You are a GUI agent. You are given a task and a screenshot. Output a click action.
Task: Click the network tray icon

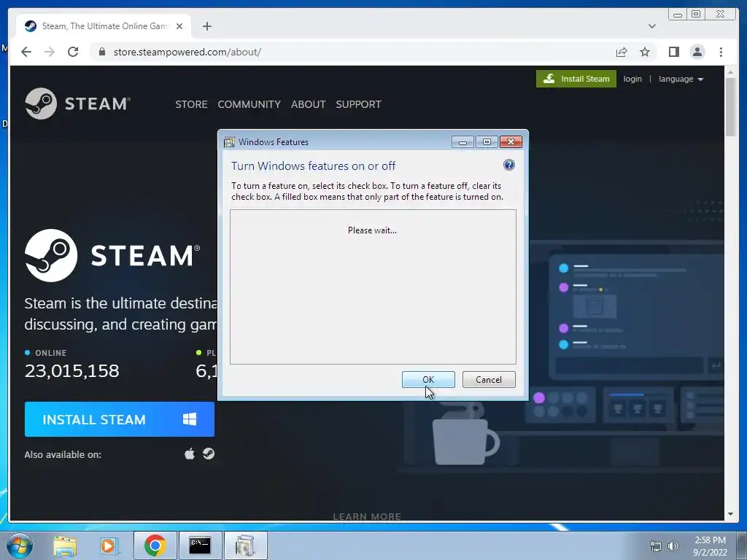click(x=656, y=546)
